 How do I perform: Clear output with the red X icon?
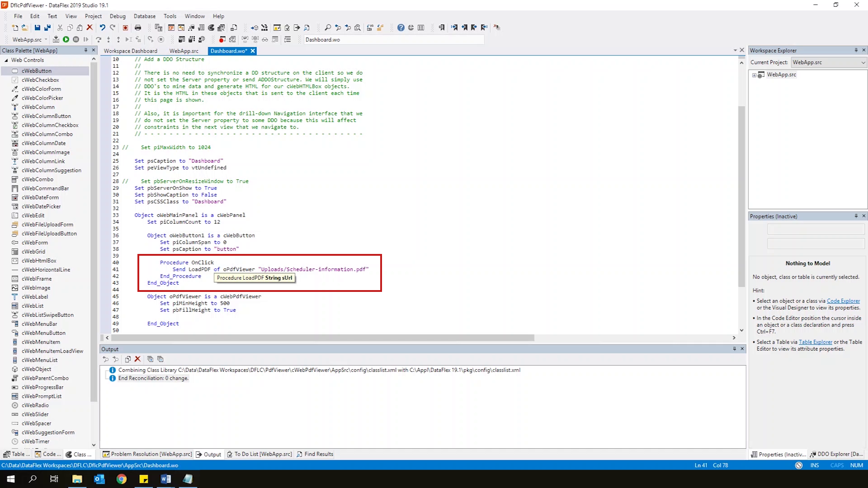pyautogui.click(x=138, y=359)
